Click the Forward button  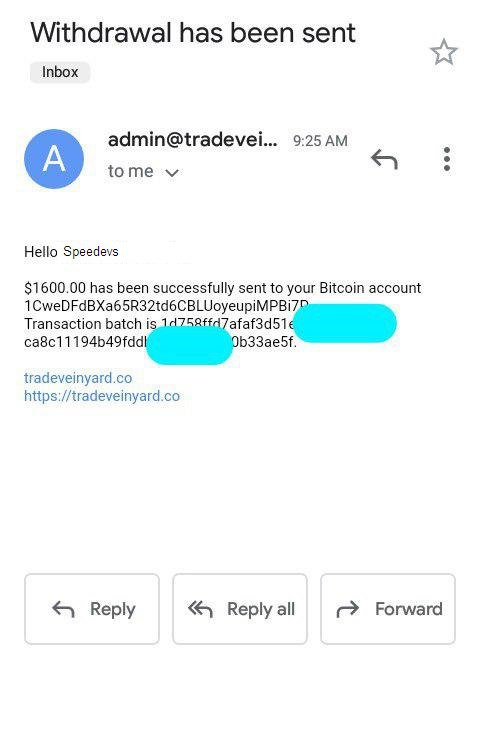click(388, 609)
